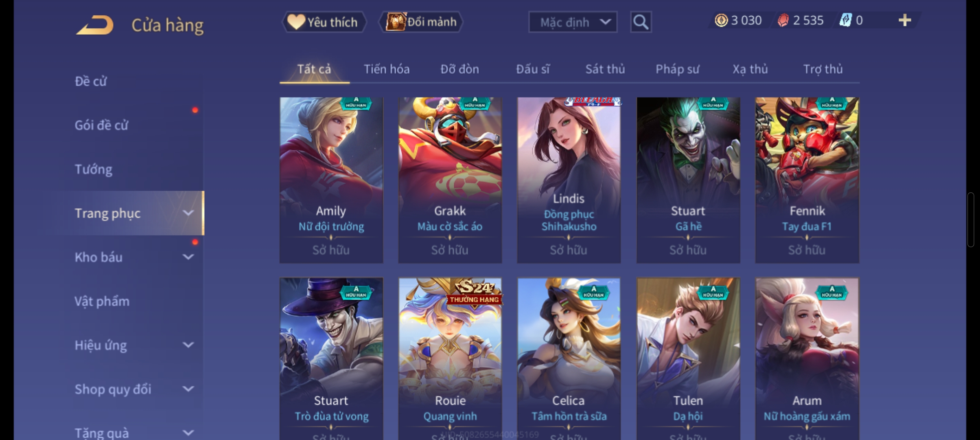
Task: Open Gói đề cử in the sidebar
Action: click(x=101, y=125)
